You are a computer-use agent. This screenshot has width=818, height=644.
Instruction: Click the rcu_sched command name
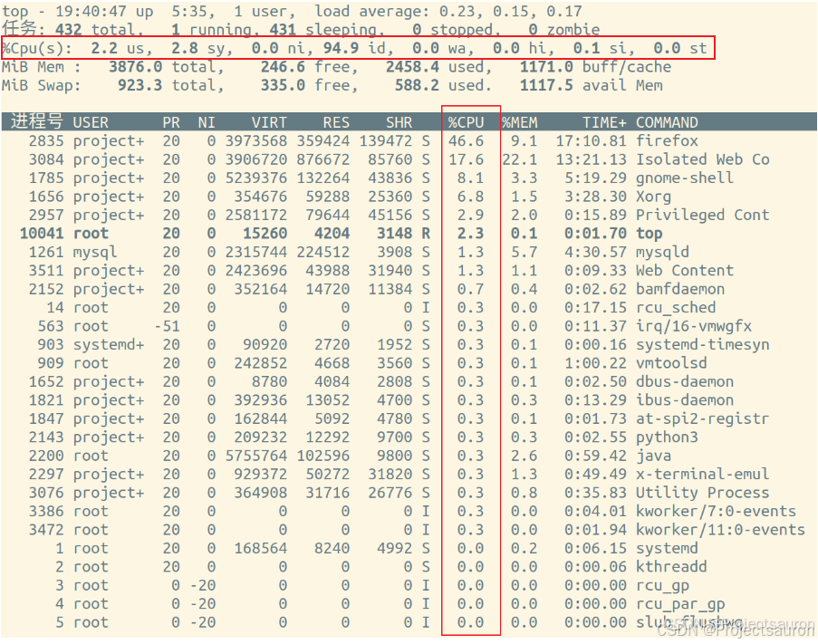[676, 308]
